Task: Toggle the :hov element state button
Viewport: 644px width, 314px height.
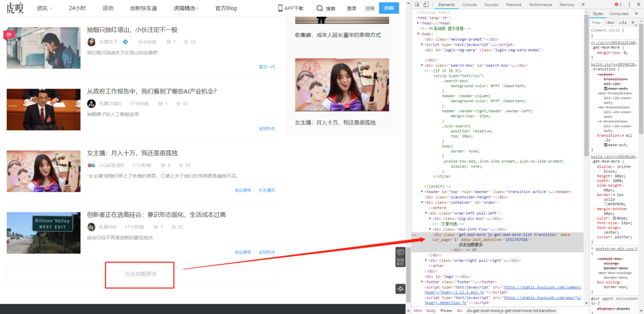Action: 610,23
